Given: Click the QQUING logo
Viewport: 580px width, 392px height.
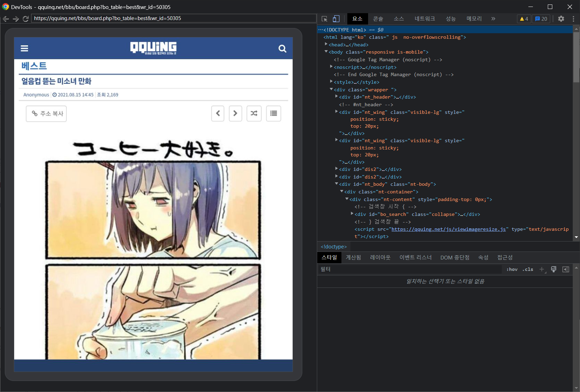Looking at the screenshot, I should pos(153,48).
